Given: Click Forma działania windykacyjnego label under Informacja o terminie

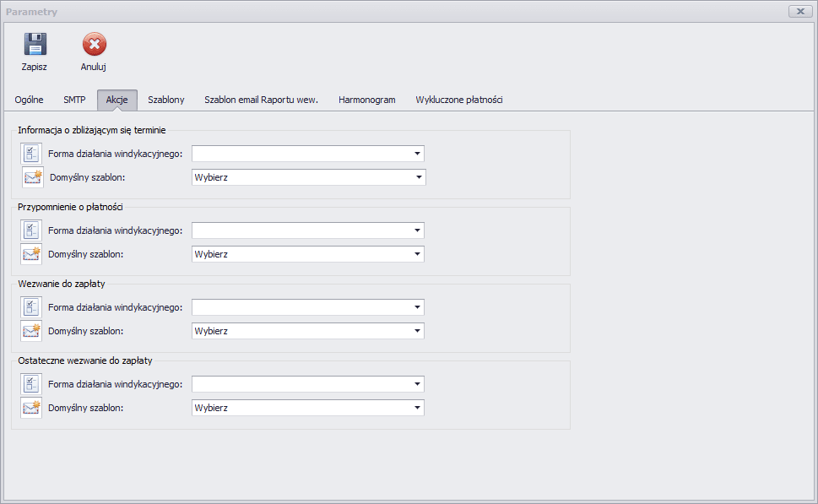Looking at the screenshot, I should 116,154.
